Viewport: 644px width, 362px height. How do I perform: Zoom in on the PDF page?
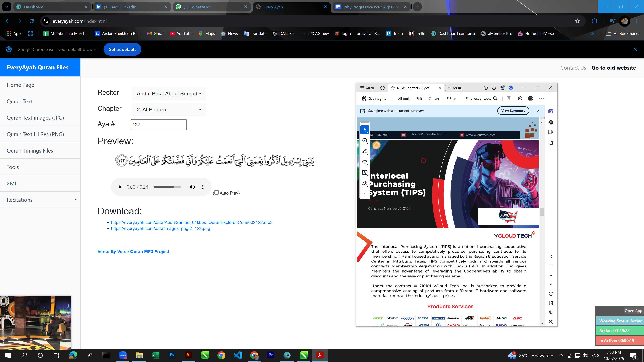pos(551,313)
